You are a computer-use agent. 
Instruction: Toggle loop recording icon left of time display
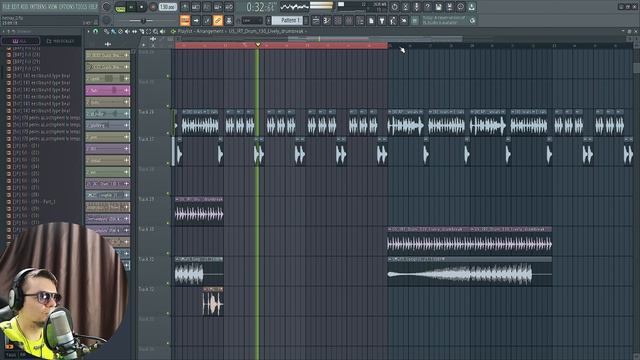point(229,7)
